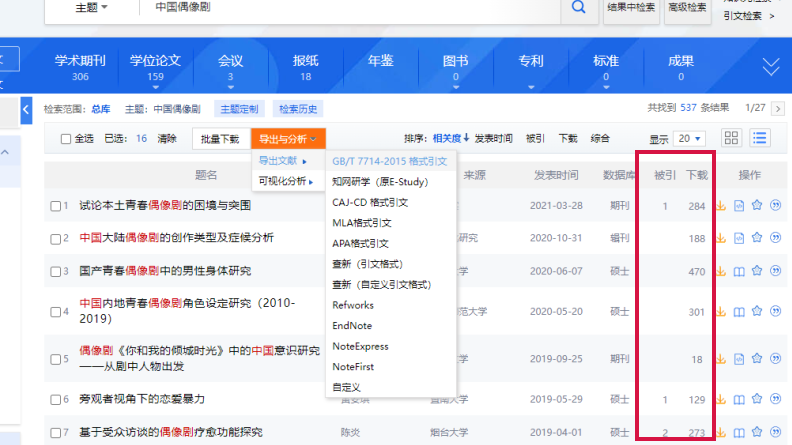The width and height of the screenshot is (792, 445).
Task: Check the box for result 2
Action: (x=56, y=239)
